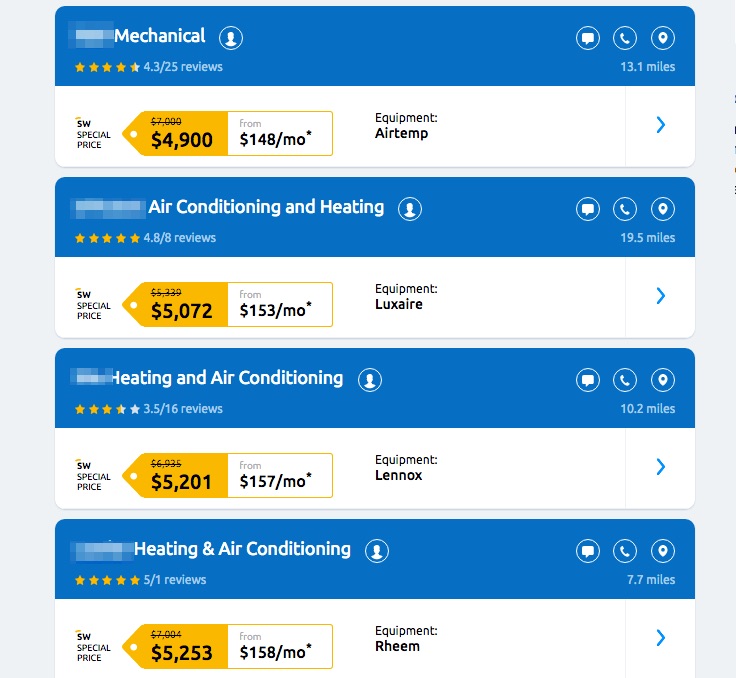Message the Luxaire equipment contractor
736x678 pixels.
tap(588, 210)
